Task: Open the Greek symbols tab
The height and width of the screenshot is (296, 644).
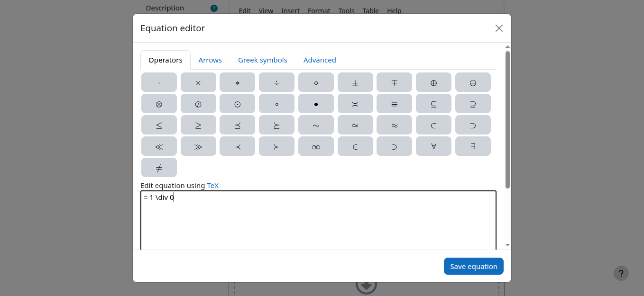Action: point(263,60)
